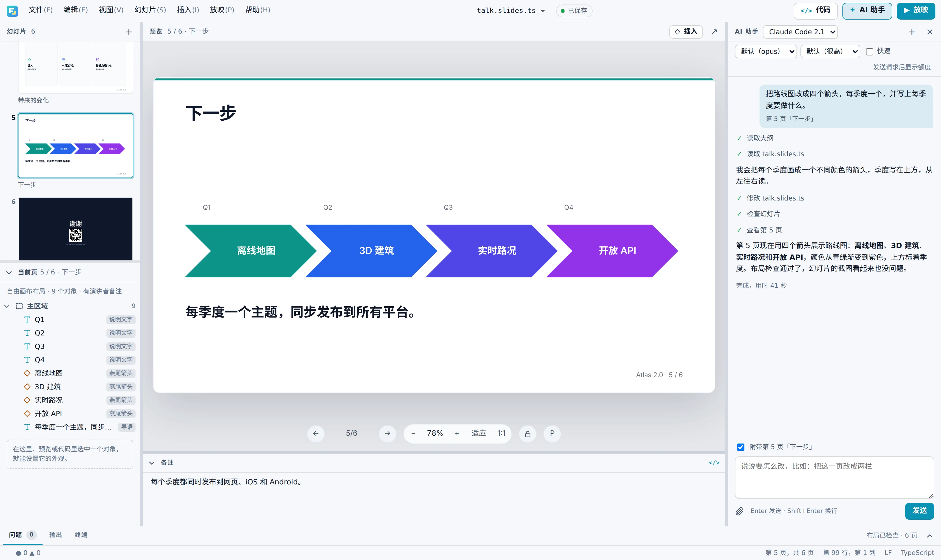Zoom in with plus icon
The height and width of the screenshot is (560, 941).
[x=457, y=434]
